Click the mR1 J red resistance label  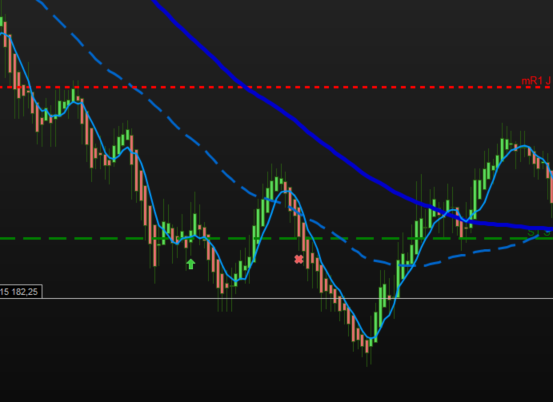coord(536,81)
